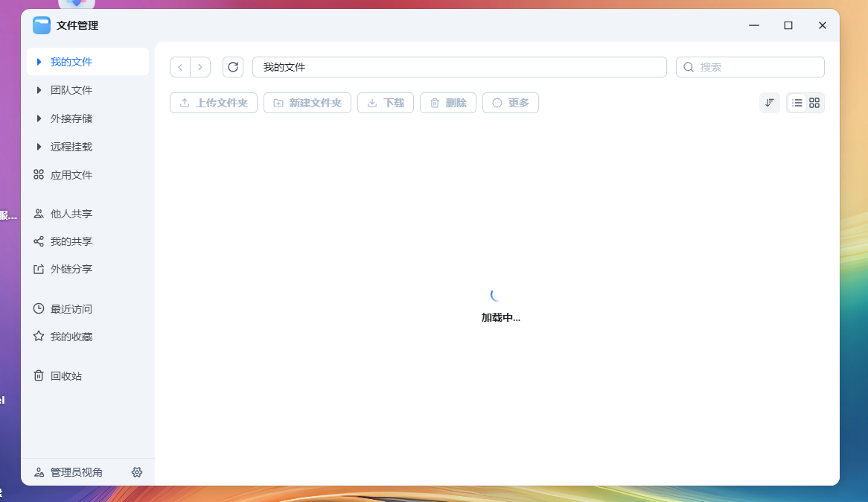The width and height of the screenshot is (868, 502).
Task: Select 他人共享 in the sidebar
Action: [x=71, y=214]
